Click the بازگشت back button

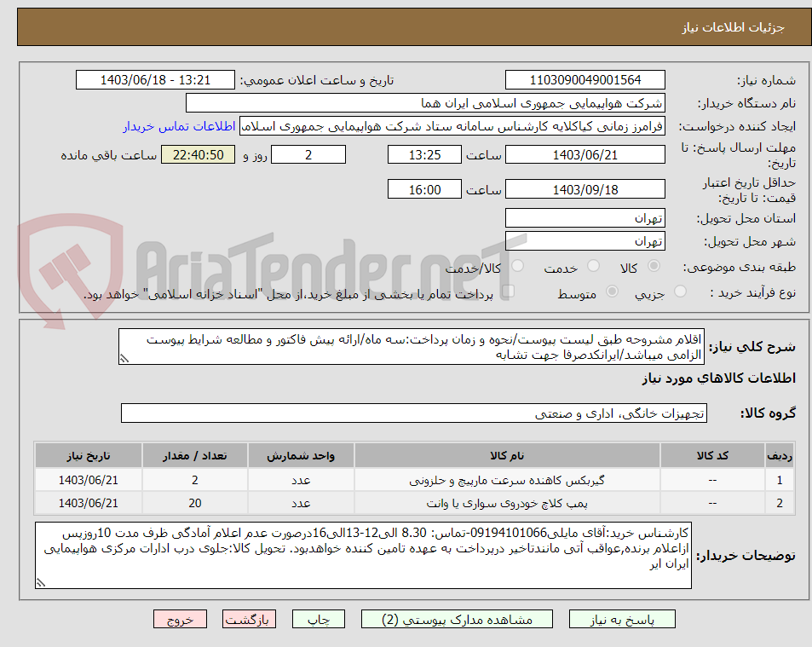249,619
